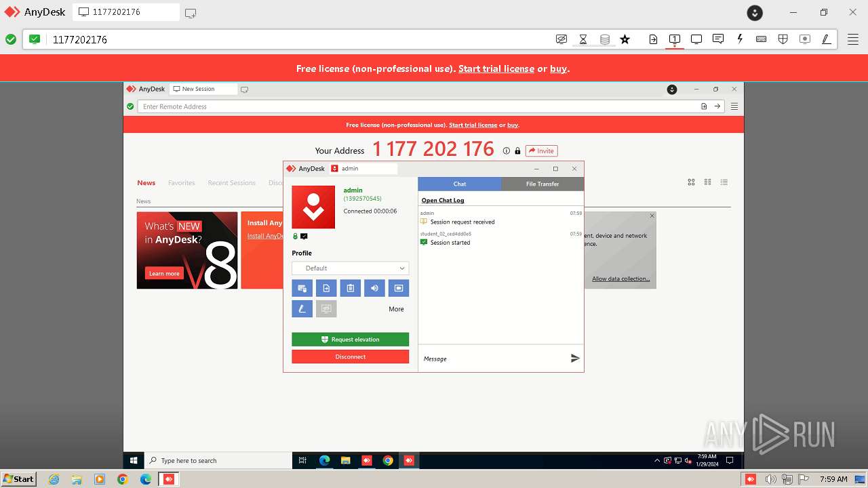Open the remote Windows Start button

pos(134,461)
